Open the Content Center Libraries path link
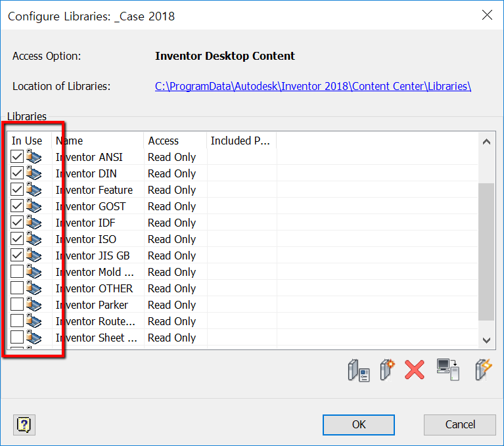Viewport: 504px width, 446px height. click(313, 86)
